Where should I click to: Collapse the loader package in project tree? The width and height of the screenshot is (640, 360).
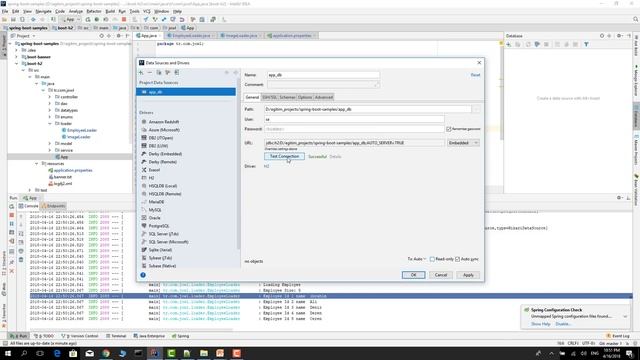(x=50, y=124)
